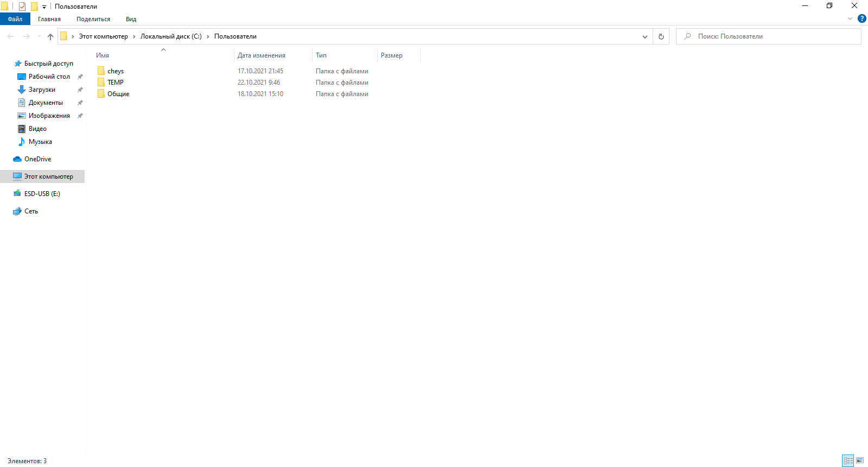Open Музыка in navigation pane
Image resolution: width=868 pixels, height=467 pixels.
[40, 142]
